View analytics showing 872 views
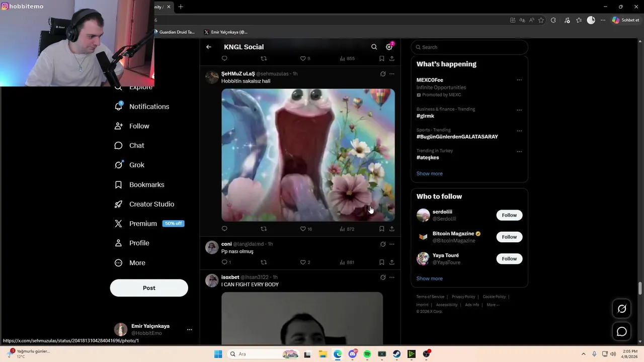 [x=347, y=229]
